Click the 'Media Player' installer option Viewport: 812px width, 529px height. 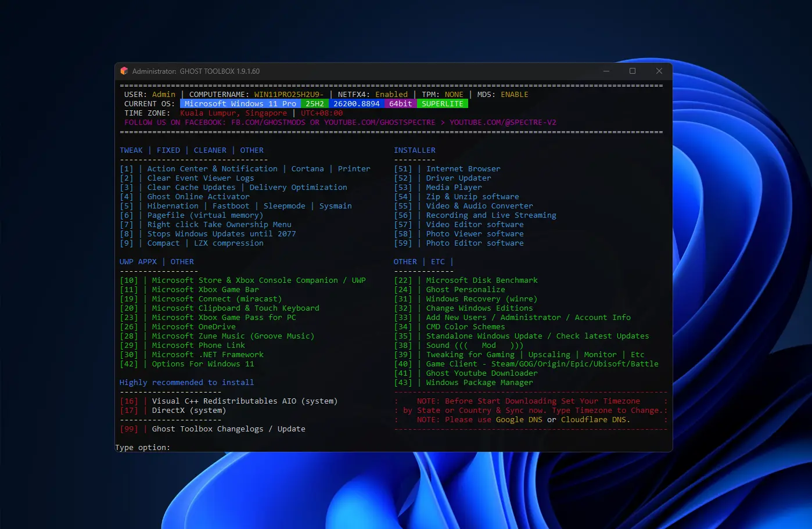454,188
